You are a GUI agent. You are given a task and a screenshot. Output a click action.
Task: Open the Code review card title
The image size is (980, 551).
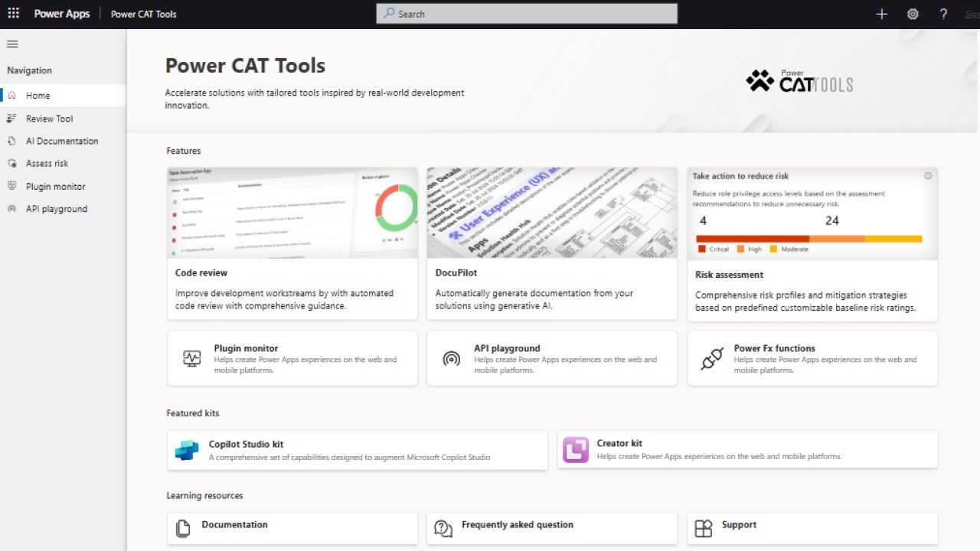[201, 272]
